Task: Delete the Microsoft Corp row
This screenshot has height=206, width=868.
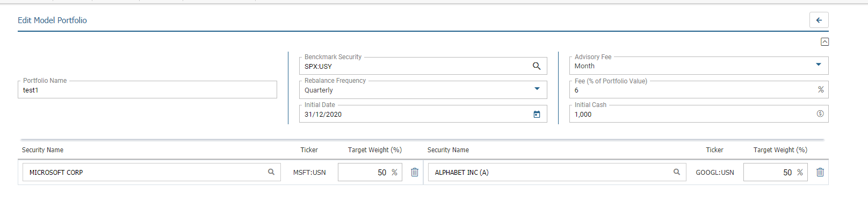Action: [414, 172]
